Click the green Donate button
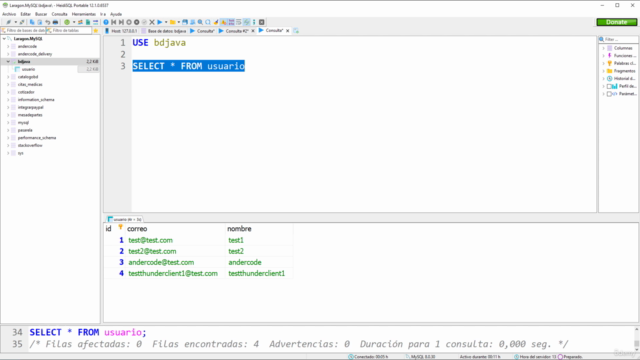The width and height of the screenshot is (640, 360). [x=616, y=22]
